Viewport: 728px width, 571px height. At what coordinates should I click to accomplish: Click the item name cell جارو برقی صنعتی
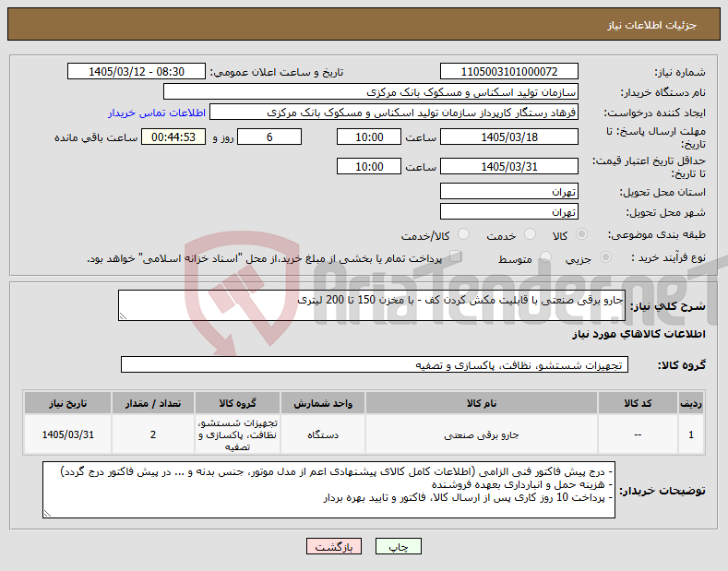[481, 434]
